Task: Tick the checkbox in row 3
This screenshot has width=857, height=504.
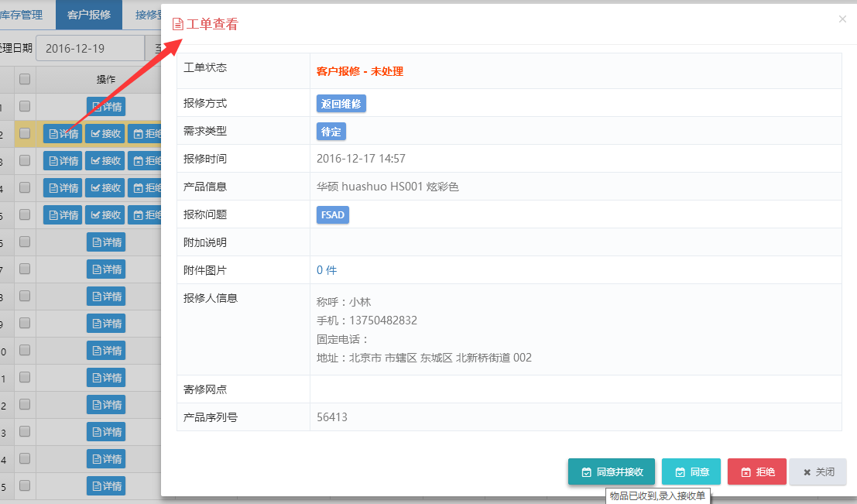Action: coord(25,160)
